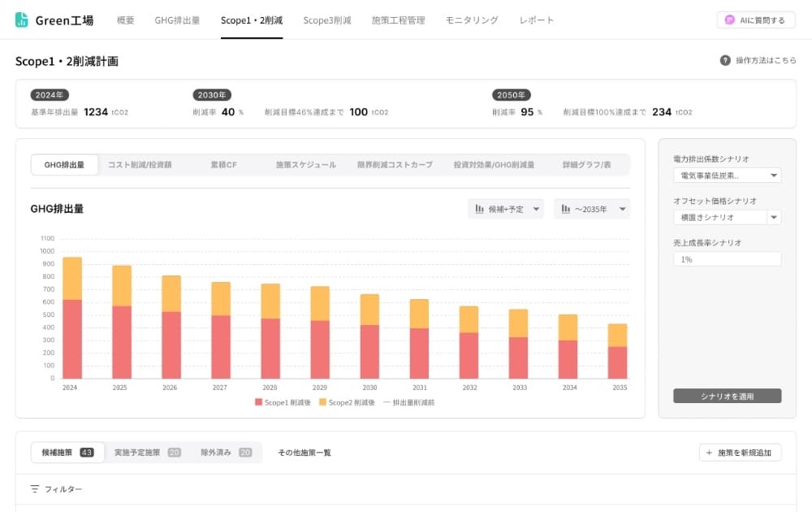Go to Scope3削減 in top navigation

[x=327, y=20]
